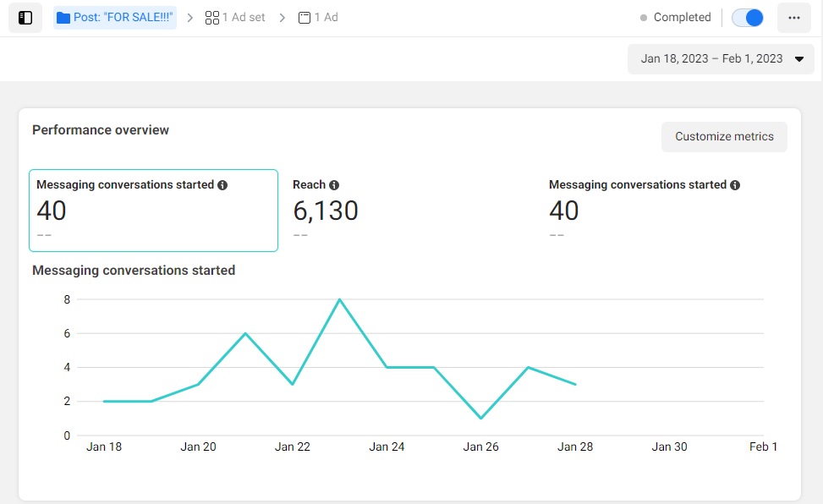823x504 pixels.
Task: Click info icon beside Reach
Action: click(x=334, y=185)
